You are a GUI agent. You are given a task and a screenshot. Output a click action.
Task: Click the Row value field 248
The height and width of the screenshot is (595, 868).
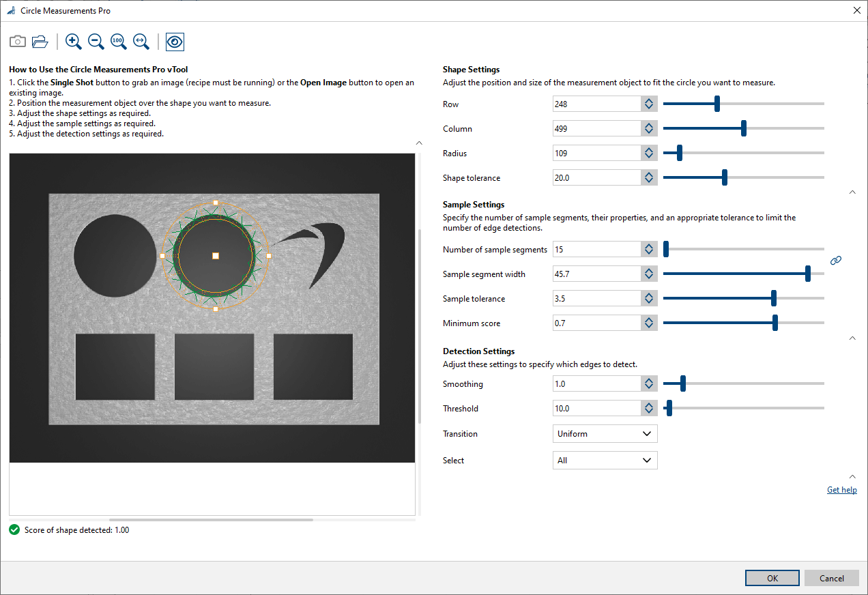coord(596,104)
